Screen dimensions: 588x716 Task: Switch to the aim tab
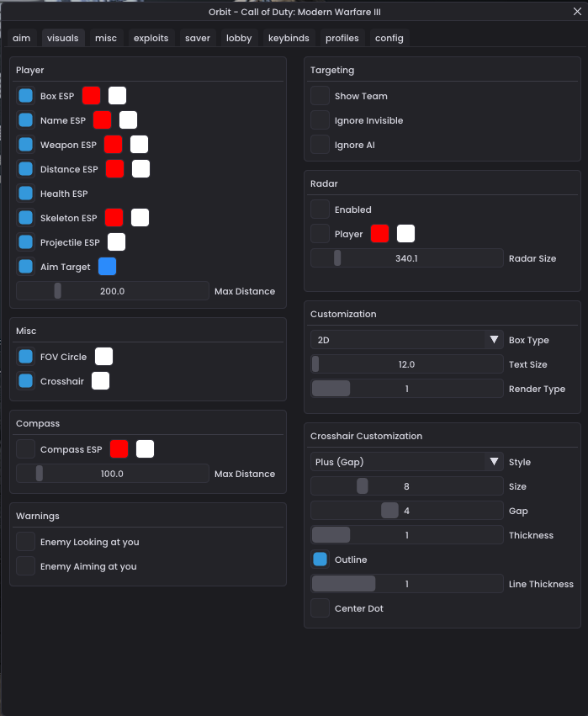click(x=22, y=38)
